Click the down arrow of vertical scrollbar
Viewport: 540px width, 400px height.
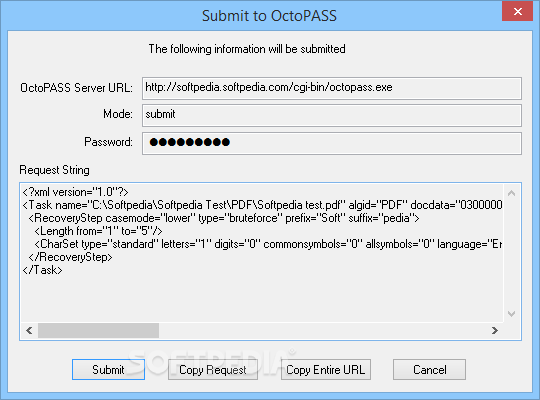pyautogui.click(x=511, y=314)
